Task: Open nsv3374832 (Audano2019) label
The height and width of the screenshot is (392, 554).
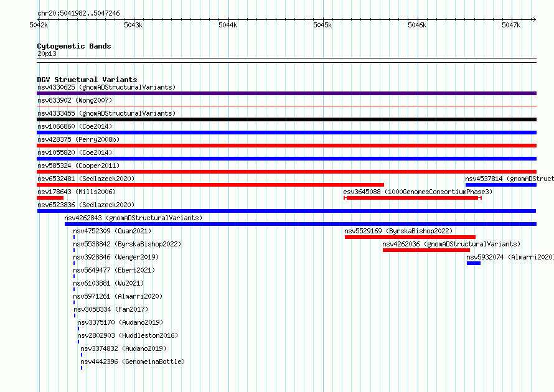Action: [x=123, y=348]
